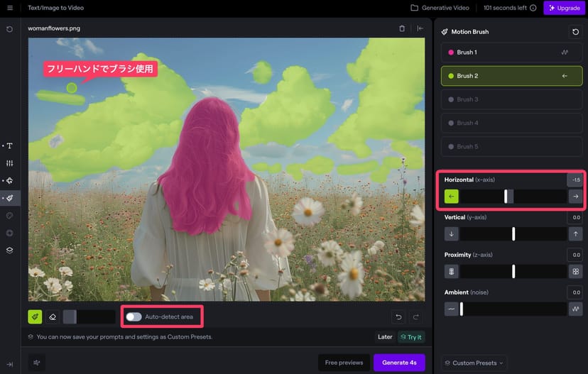
Task: Select the eraser tool below the canvas
Action: (x=53, y=317)
